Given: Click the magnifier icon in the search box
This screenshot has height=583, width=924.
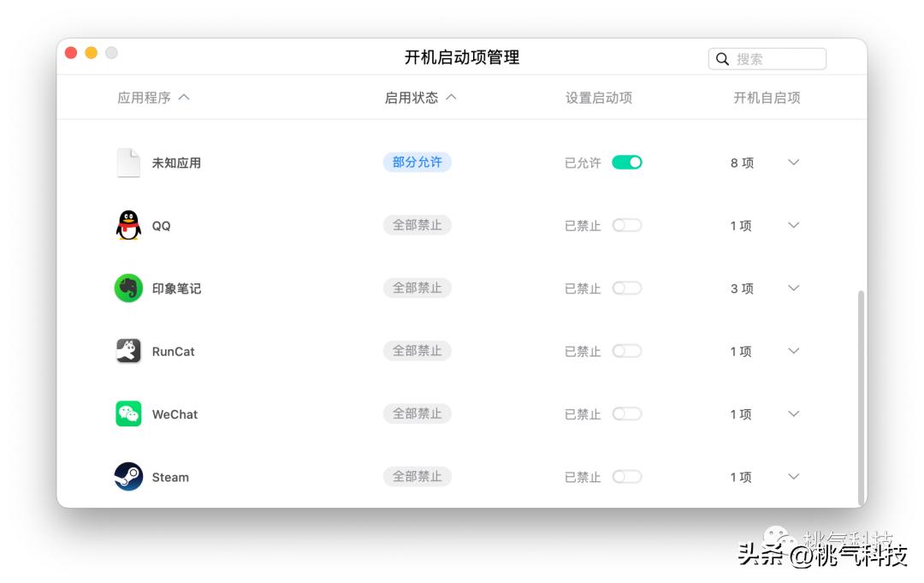Looking at the screenshot, I should coord(722,58).
